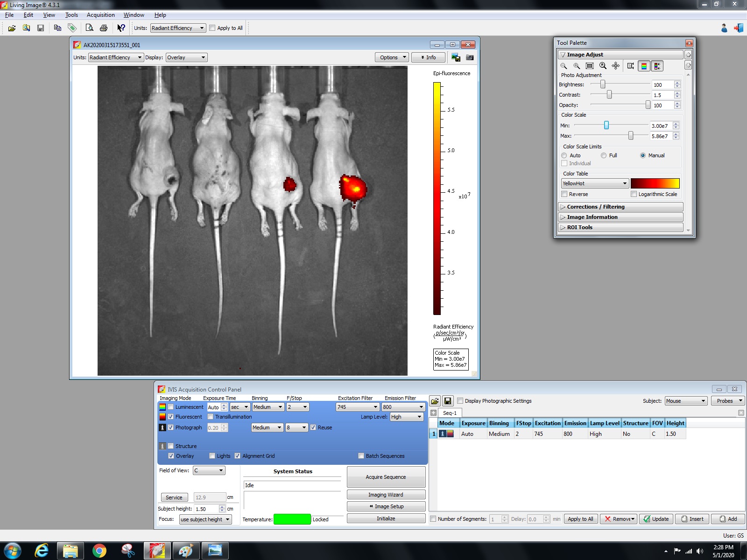Click the What's This help cursor icon
The image size is (747, 560).
pos(121,28)
